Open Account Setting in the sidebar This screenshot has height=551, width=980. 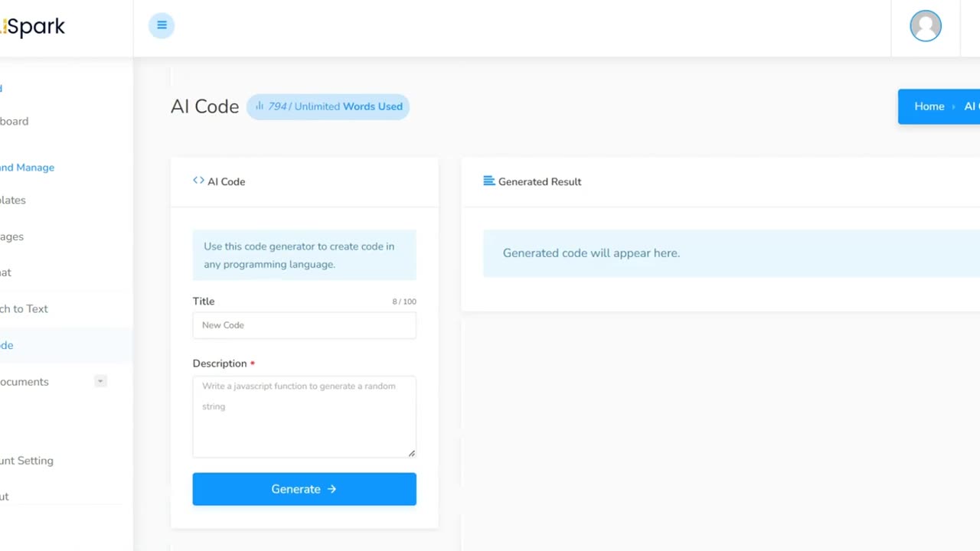[27, 461]
